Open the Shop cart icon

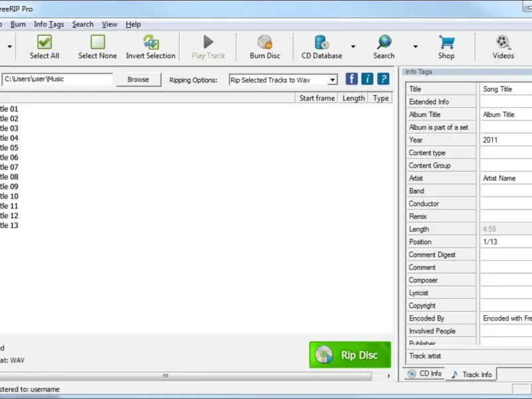tap(446, 42)
